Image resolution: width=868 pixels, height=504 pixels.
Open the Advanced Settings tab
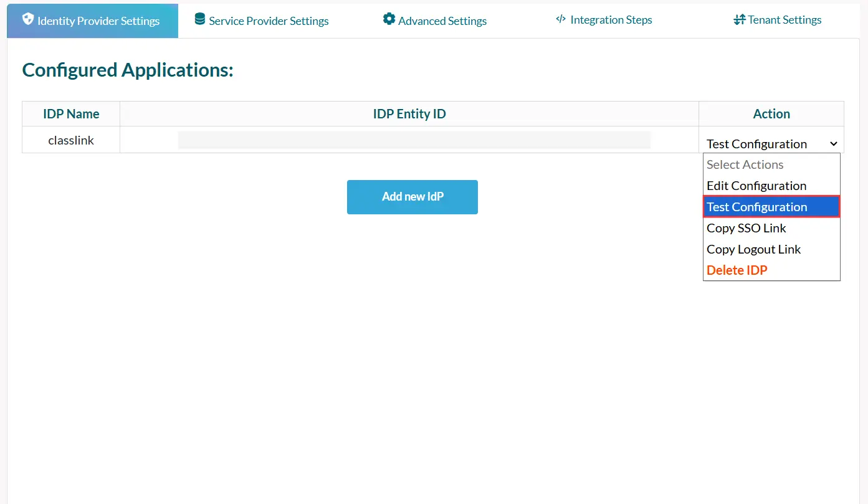tap(434, 19)
